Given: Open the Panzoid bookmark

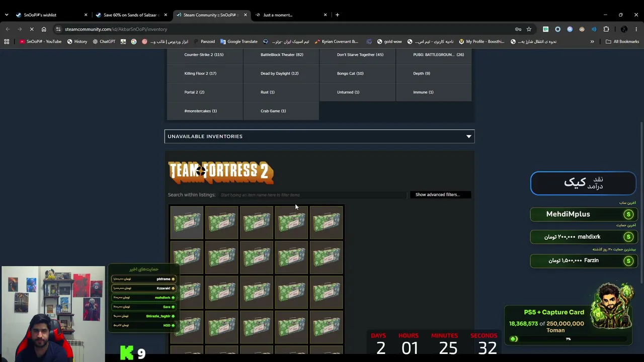Looking at the screenshot, I should click(x=203, y=42).
